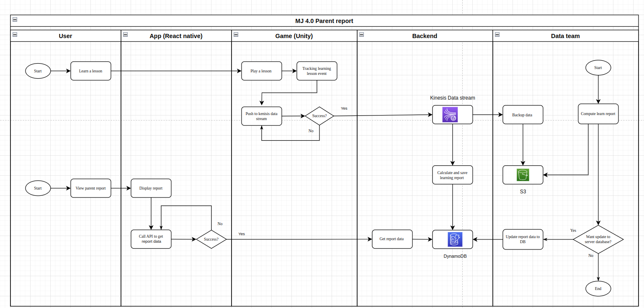This screenshot has width=644, height=308.
Task: Select the Success? diamond in Game lane
Action: click(319, 116)
